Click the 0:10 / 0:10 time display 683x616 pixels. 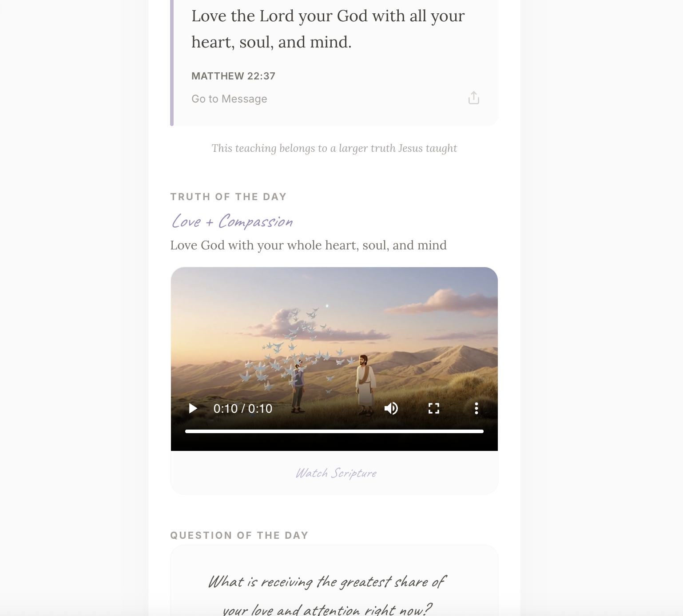[243, 408]
